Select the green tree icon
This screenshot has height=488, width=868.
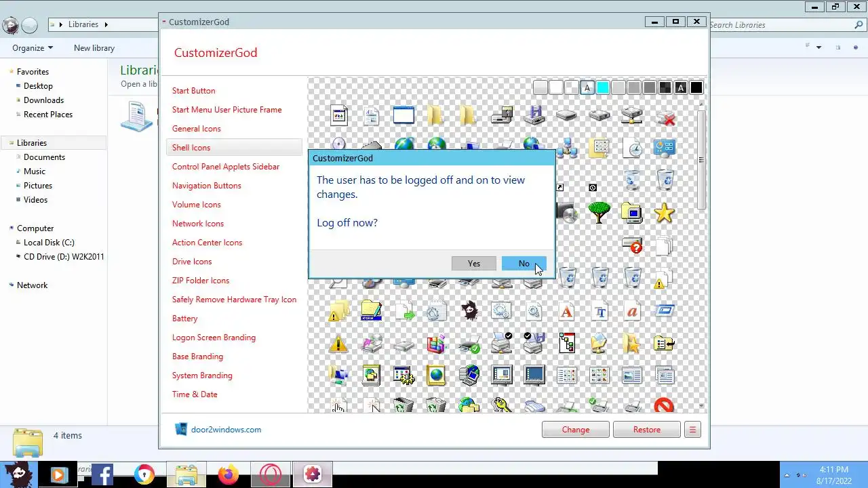click(x=599, y=213)
